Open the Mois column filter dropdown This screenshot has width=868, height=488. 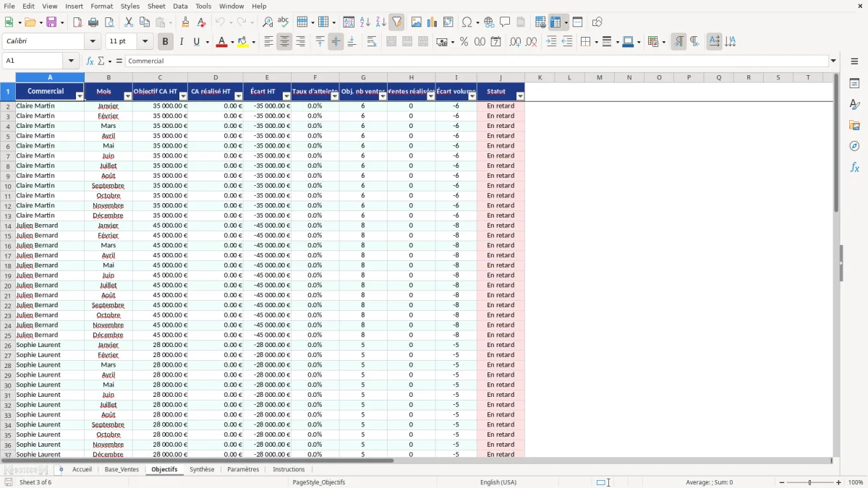[128, 96]
